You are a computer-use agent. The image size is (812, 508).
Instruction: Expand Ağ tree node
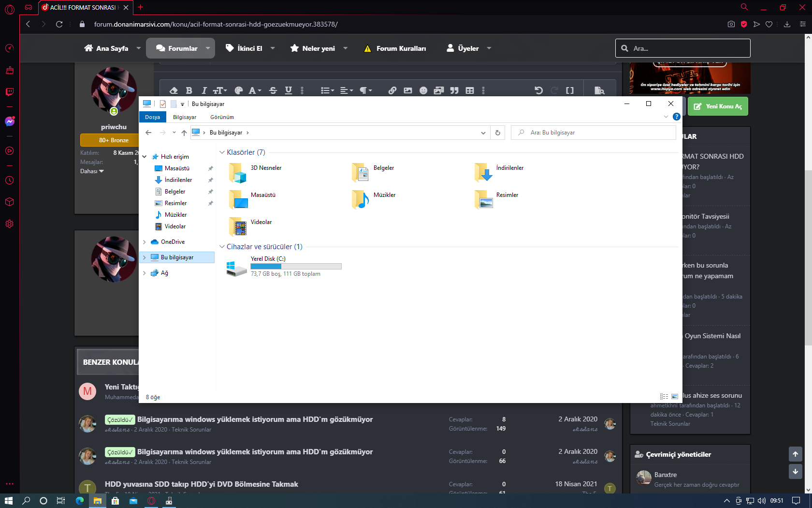(x=144, y=273)
